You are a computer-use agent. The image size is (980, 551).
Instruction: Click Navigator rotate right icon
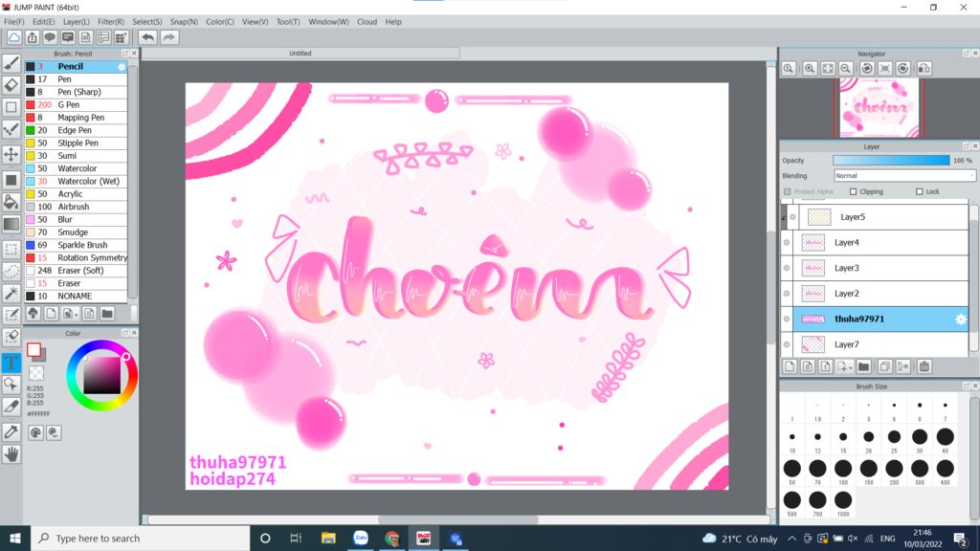(x=903, y=68)
